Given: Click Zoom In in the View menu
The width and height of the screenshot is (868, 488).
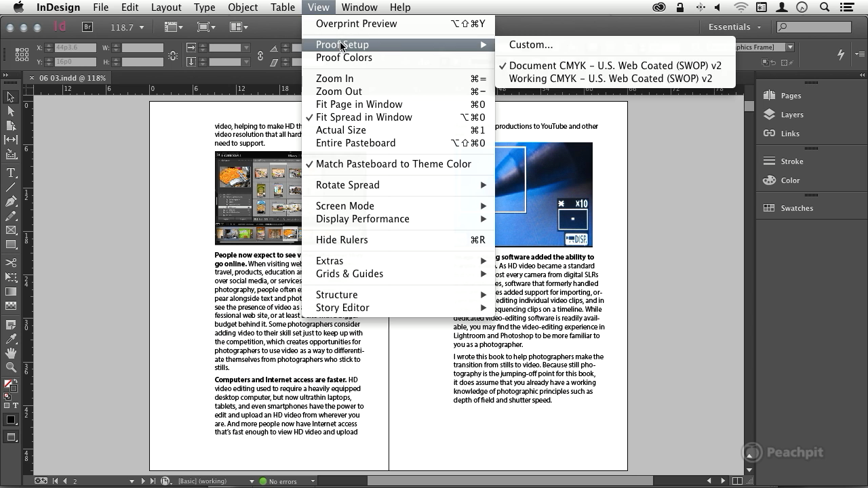Looking at the screenshot, I should tap(398, 79).
